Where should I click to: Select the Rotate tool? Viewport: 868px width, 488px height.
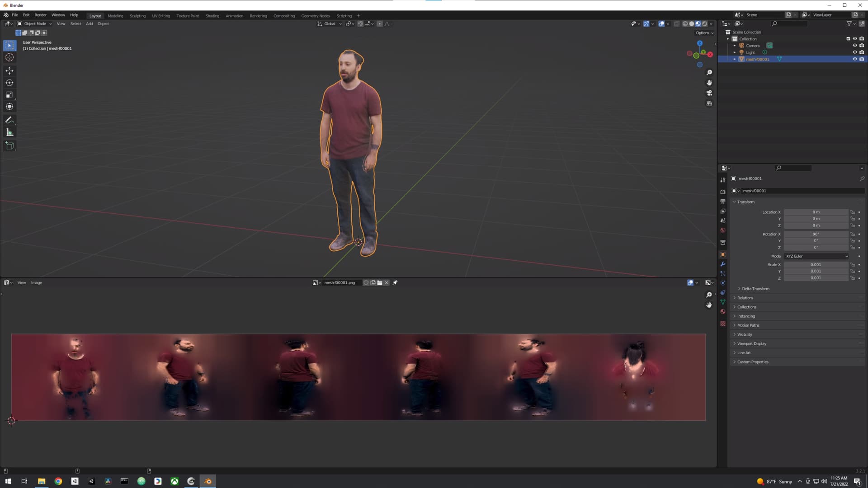click(9, 83)
